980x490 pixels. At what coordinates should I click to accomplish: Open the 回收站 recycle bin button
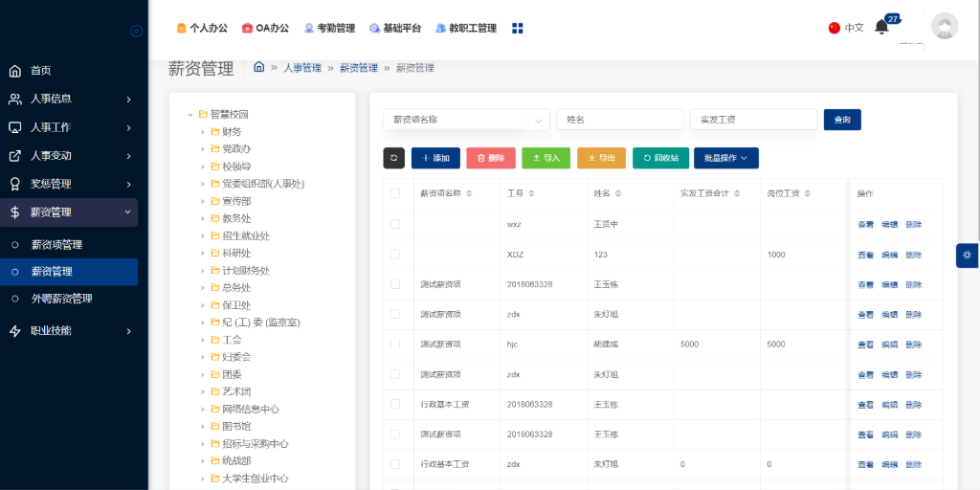click(x=660, y=158)
